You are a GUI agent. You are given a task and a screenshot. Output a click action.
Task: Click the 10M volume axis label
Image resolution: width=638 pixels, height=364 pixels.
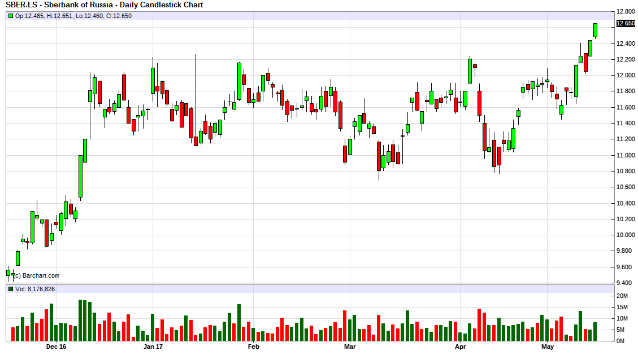[x=622, y=318]
